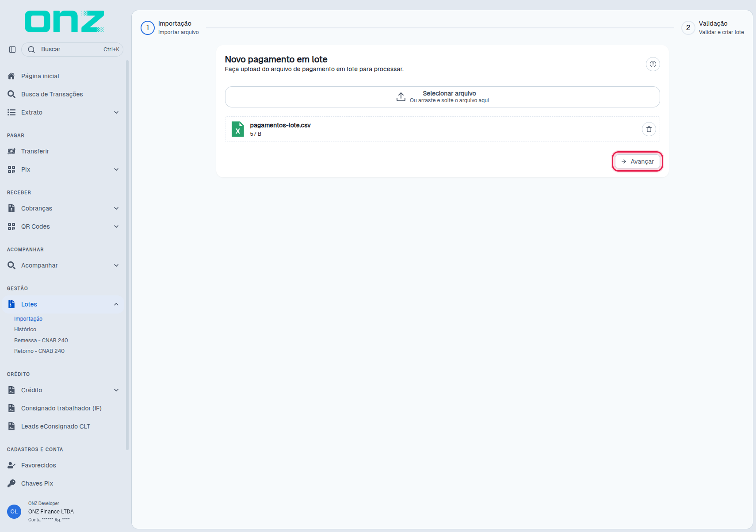This screenshot has width=756, height=532.
Task: Delete pagamentos-lote.csv with the trash icon
Action: point(649,129)
